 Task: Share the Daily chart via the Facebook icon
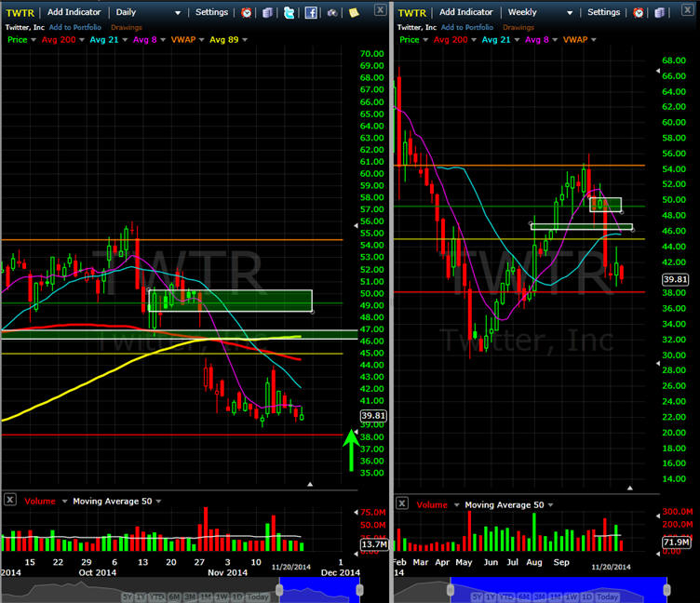click(x=311, y=12)
